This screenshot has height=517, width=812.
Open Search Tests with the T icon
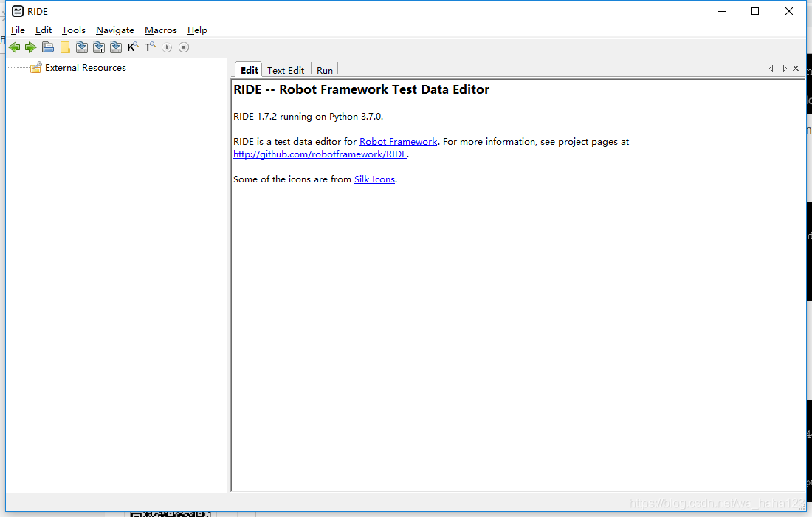click(150, 47)
